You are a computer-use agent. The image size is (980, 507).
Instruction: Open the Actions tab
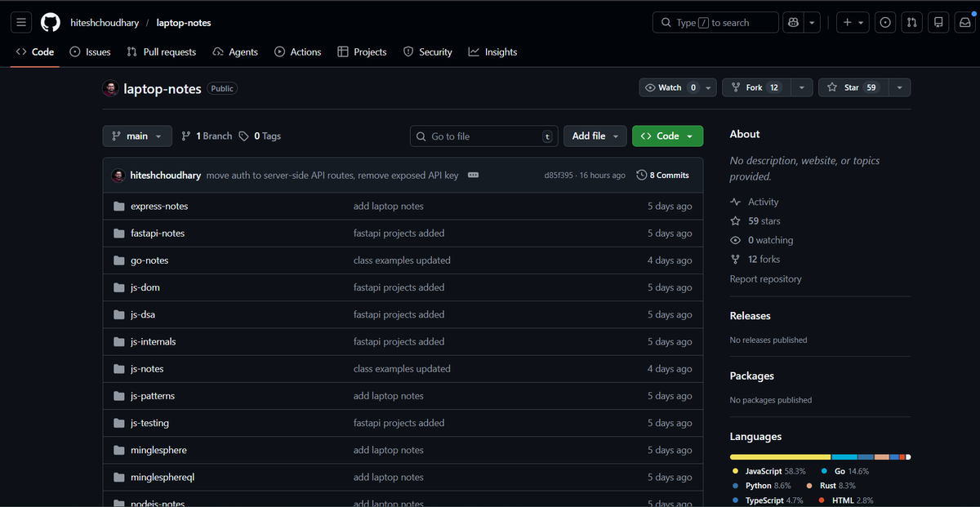pyautogui.click(x=298, y=52)
